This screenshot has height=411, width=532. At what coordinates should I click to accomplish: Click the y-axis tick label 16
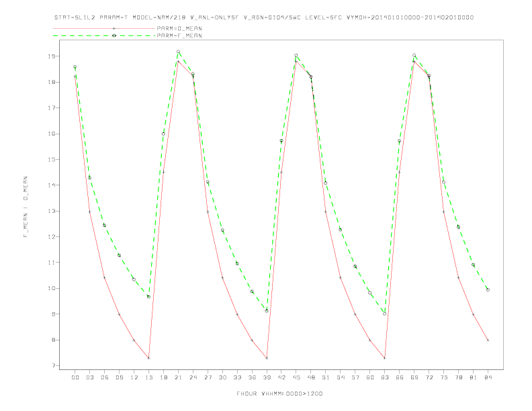[x=52, y=134]
